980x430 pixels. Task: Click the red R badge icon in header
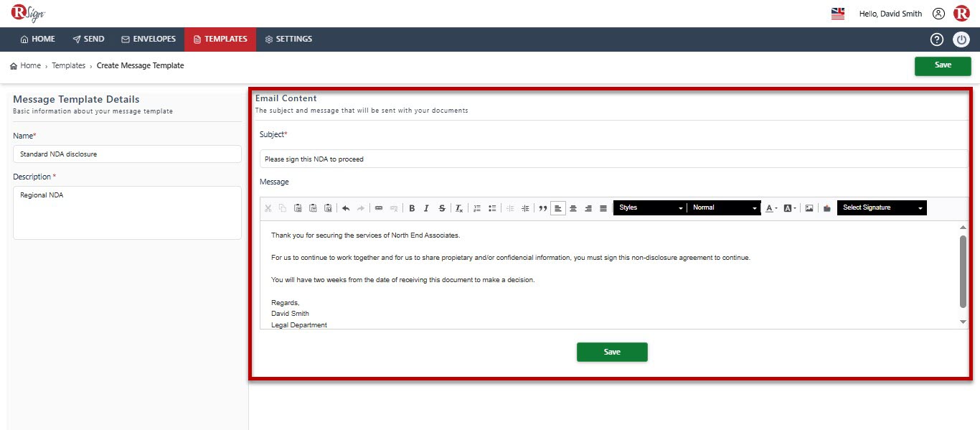point(961,14)
